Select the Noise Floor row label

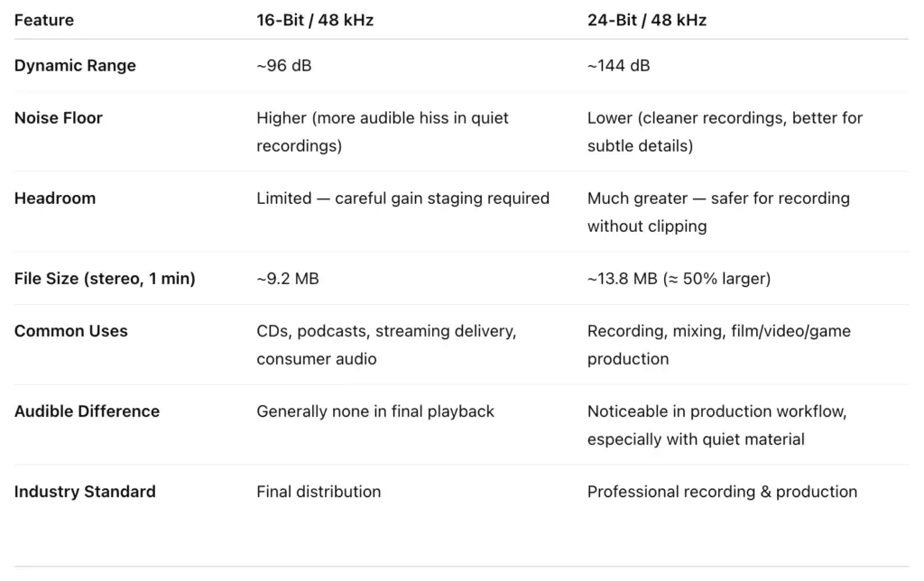coord(59,118)
